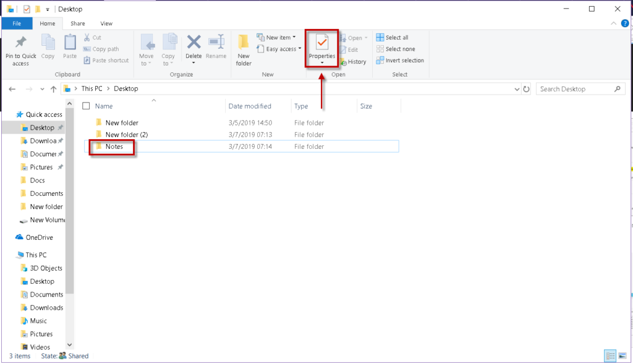Select pinned Pictures under Quick access
Image resolution: width=633 pixels, height=364 pixels.
coord(41,167)
